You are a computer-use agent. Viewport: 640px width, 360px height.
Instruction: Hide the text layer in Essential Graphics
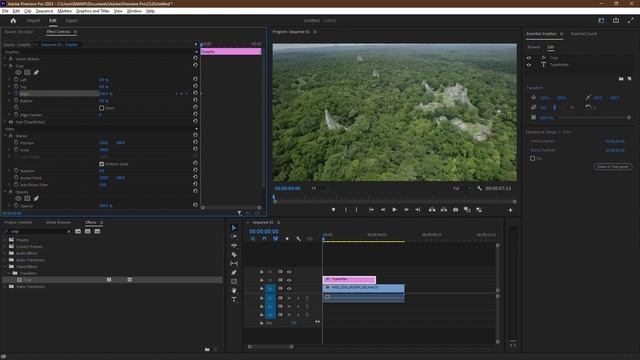coord(529,65)
